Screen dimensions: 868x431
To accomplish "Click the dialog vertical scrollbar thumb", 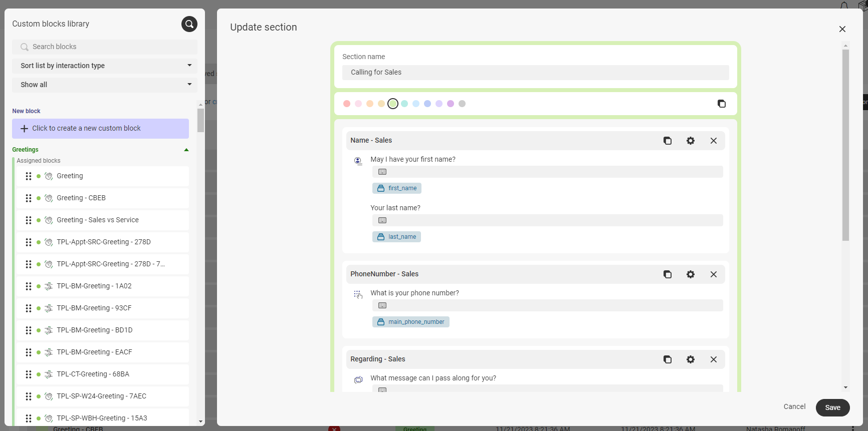I will tap(846, 145).
